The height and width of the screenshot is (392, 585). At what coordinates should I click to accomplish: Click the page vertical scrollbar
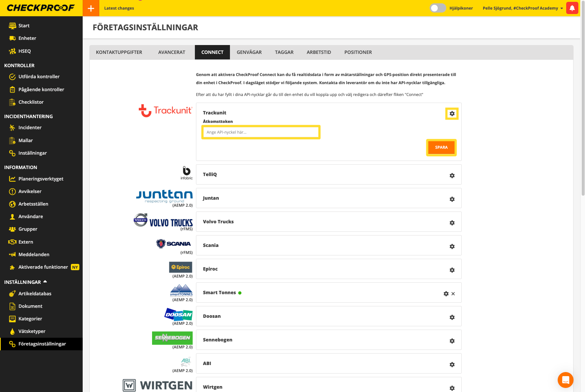pos(582,100)
